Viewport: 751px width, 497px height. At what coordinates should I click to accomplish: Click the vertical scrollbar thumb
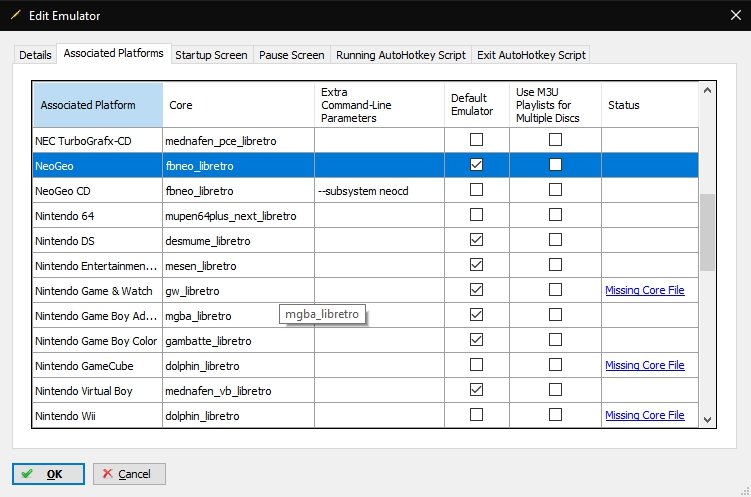point(707,232)
